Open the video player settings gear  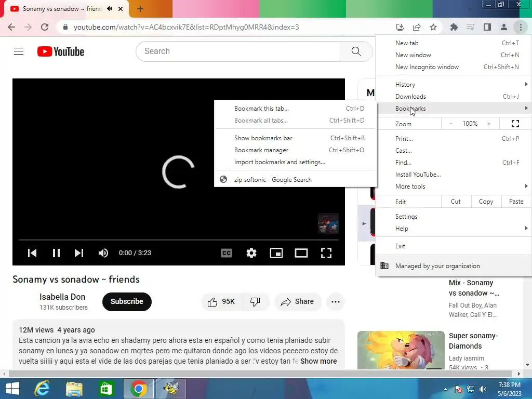(x=251, y=253)
